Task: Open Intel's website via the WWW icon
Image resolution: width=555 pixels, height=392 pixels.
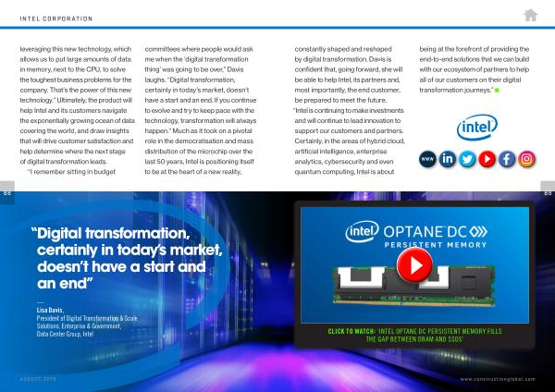Action: 427,159
